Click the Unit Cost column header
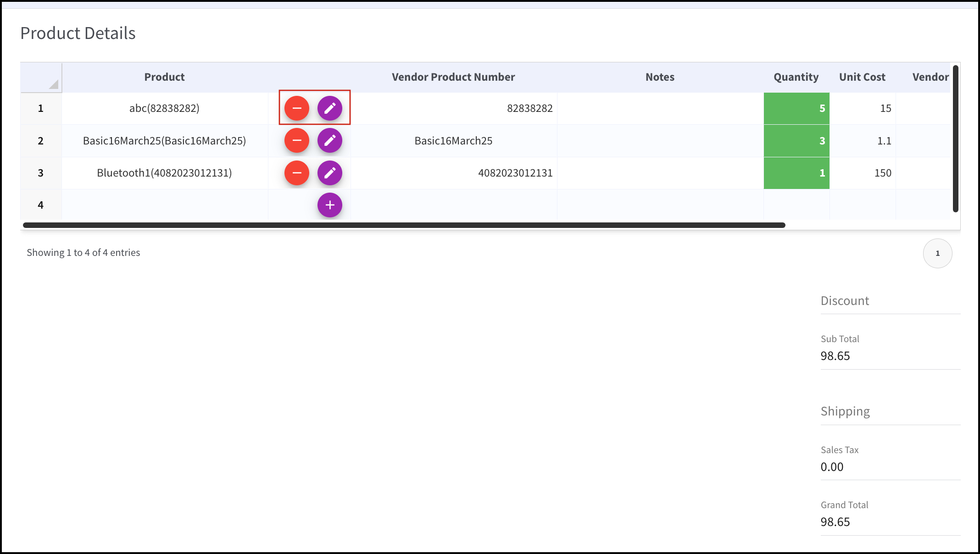This screenshot has height=554, width=980. click(863, 77)
